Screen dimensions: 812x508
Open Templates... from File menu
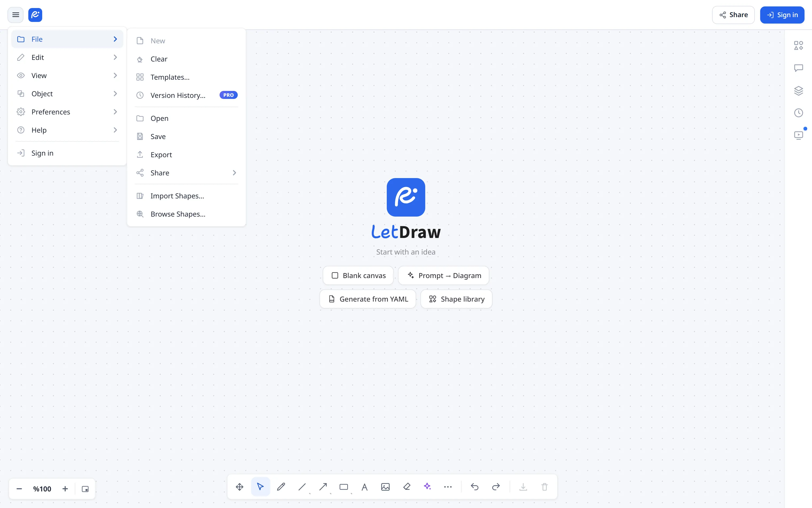186,77
